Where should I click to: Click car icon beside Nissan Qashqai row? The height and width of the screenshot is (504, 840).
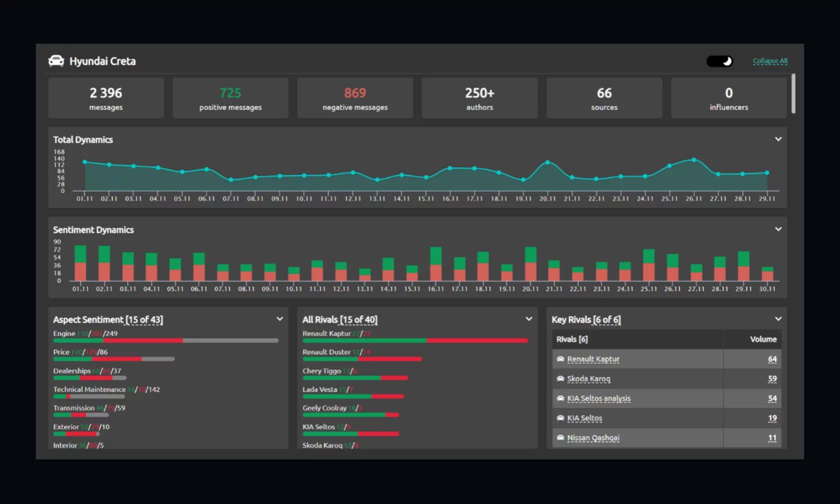[x=560, y=437]
